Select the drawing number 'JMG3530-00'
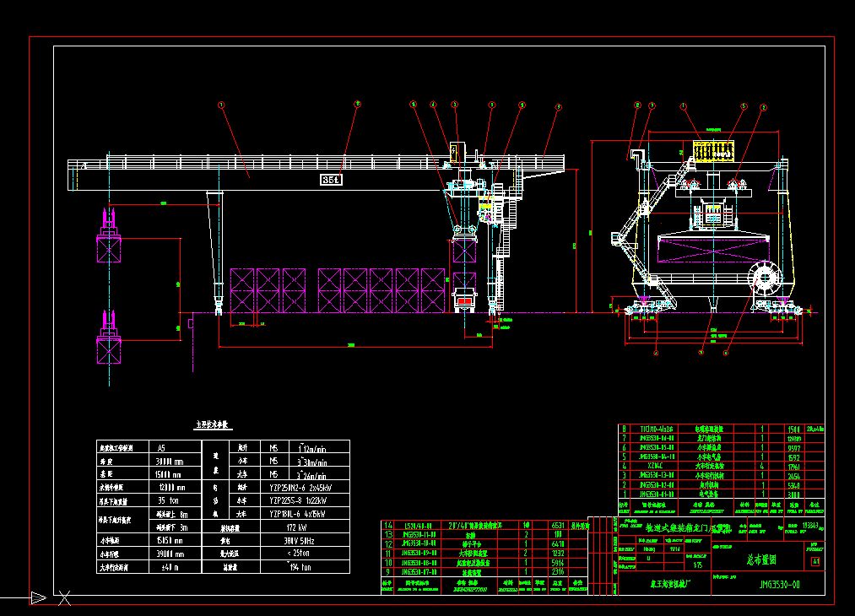The height and width of the screenshot is (616, 855). pos(780,585)
